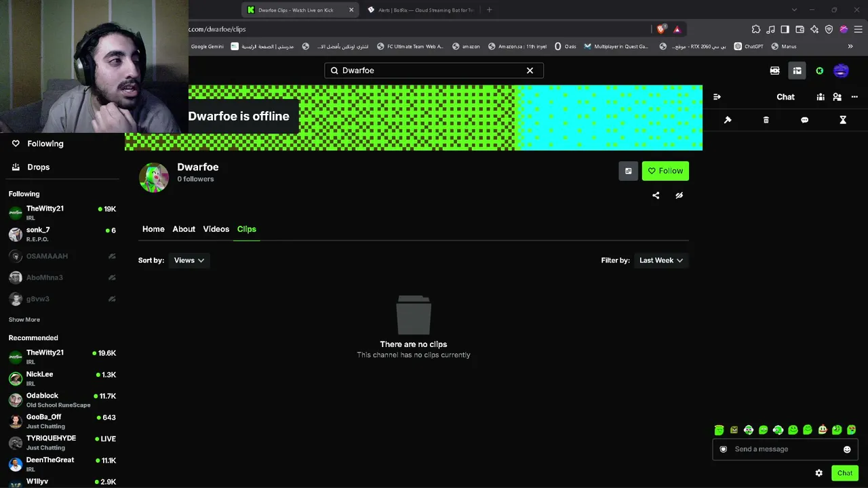
Task: Open Odablock Old School RuneScape channel
Action: tap(62, 400)
